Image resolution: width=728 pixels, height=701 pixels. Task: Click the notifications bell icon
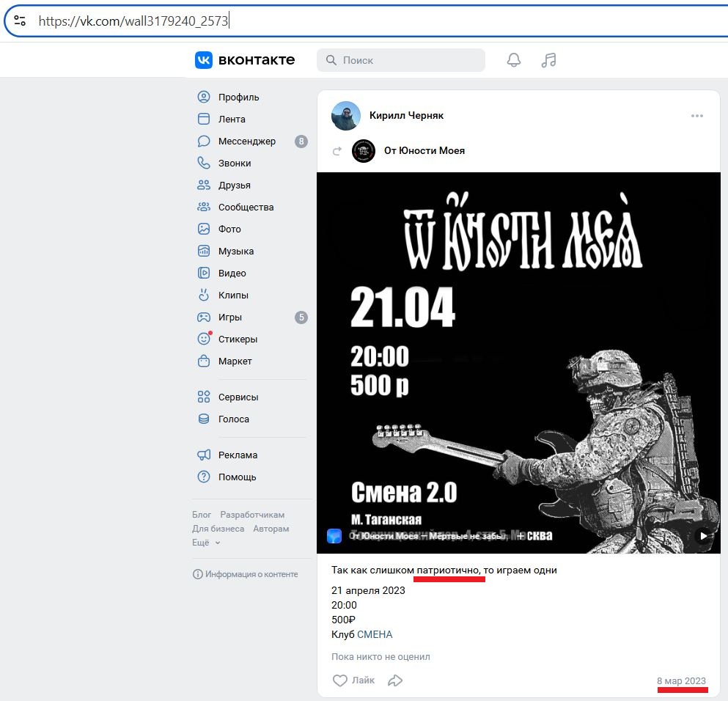pyautogui.click(x=514, y=60)
